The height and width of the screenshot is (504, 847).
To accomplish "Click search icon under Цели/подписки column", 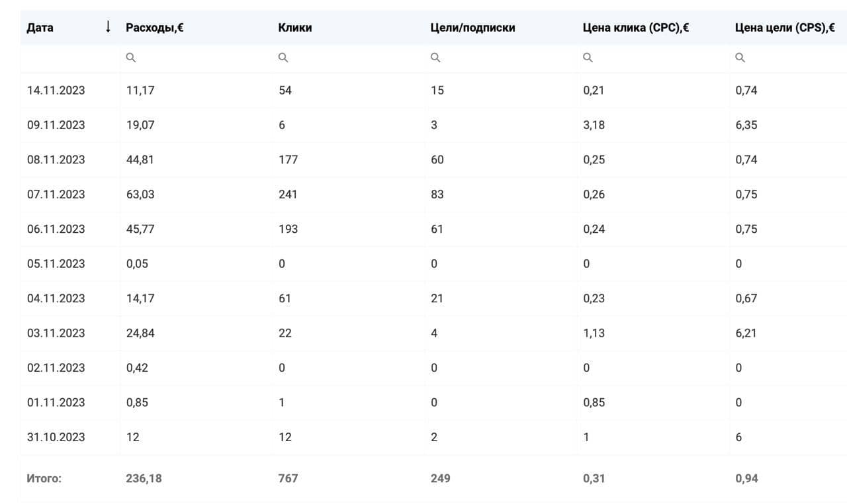I will [x=435, y=58].
